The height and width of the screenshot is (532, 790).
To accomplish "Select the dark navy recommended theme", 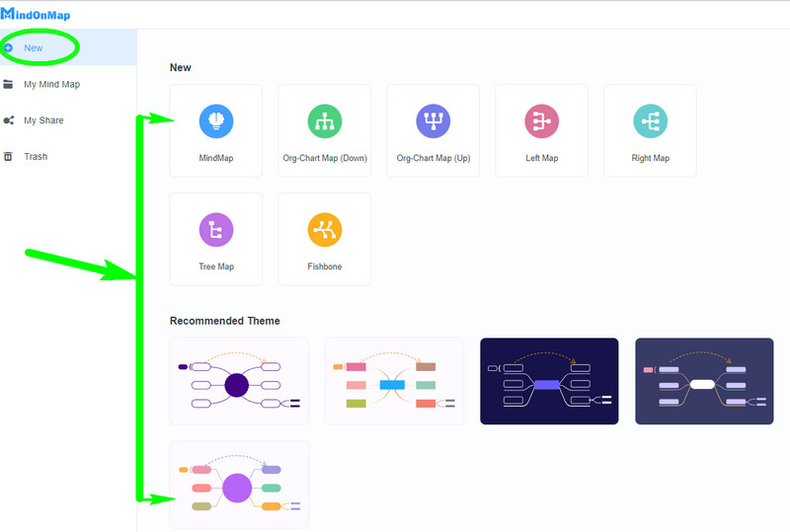I will tap(549, 381).
